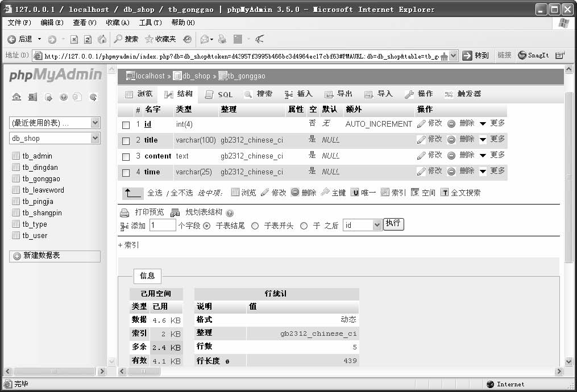Select the at beginning of table radio
577x392 pixels.
click(x=255, y=226)
